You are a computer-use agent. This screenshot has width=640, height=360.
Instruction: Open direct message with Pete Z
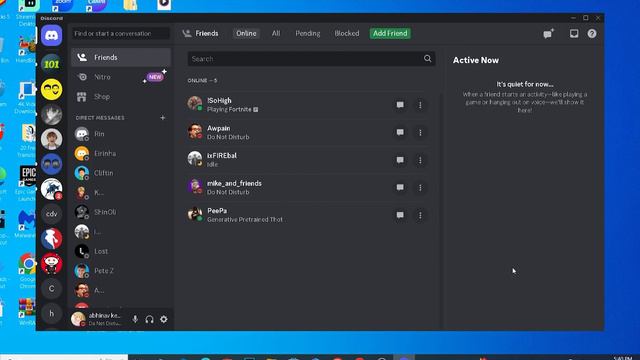click(121, 271)
